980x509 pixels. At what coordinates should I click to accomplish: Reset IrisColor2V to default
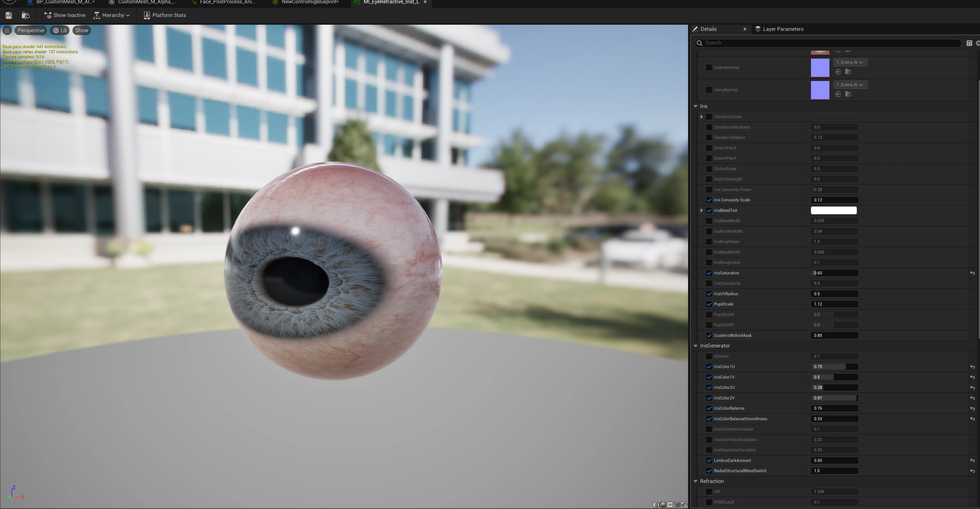coord(972,398)
